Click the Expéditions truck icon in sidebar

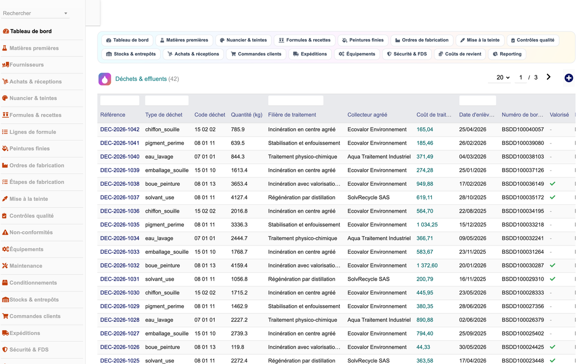click(x=5, y=333)
